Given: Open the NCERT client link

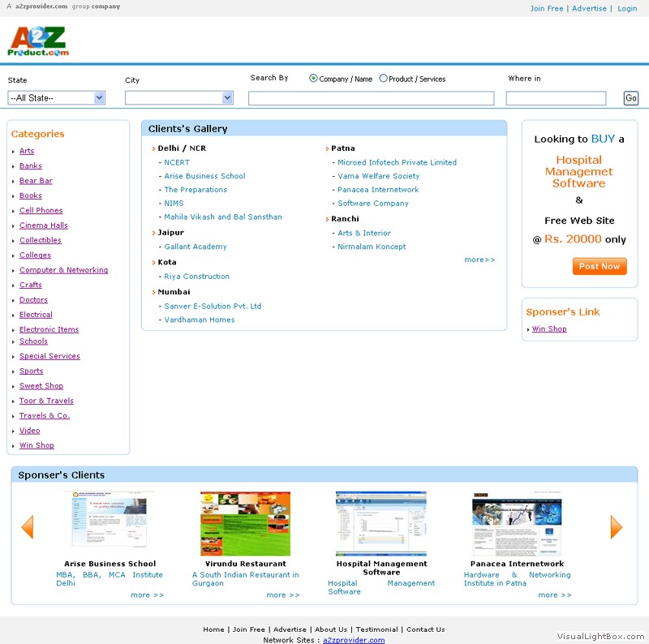Looking at the screenshot, I should pyautogui.click(x=177, y=163).
